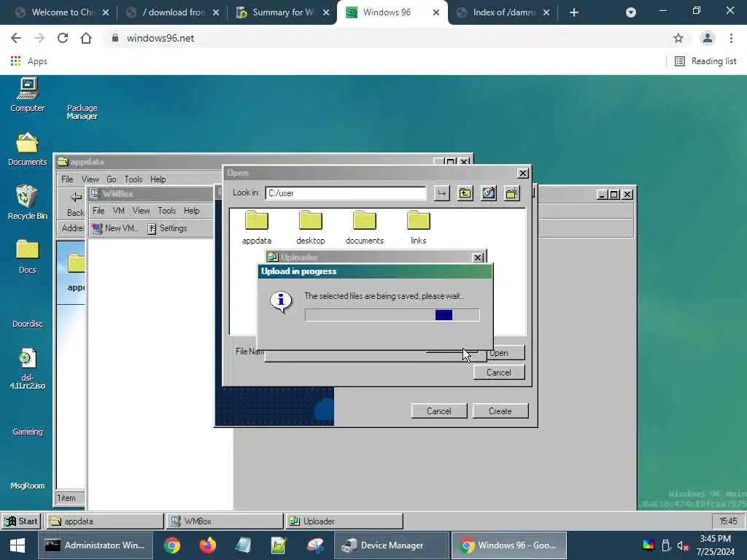Click the upload progress bar
Image resolution: width=747 pixels, height=560 pixels.
(392, 315)
